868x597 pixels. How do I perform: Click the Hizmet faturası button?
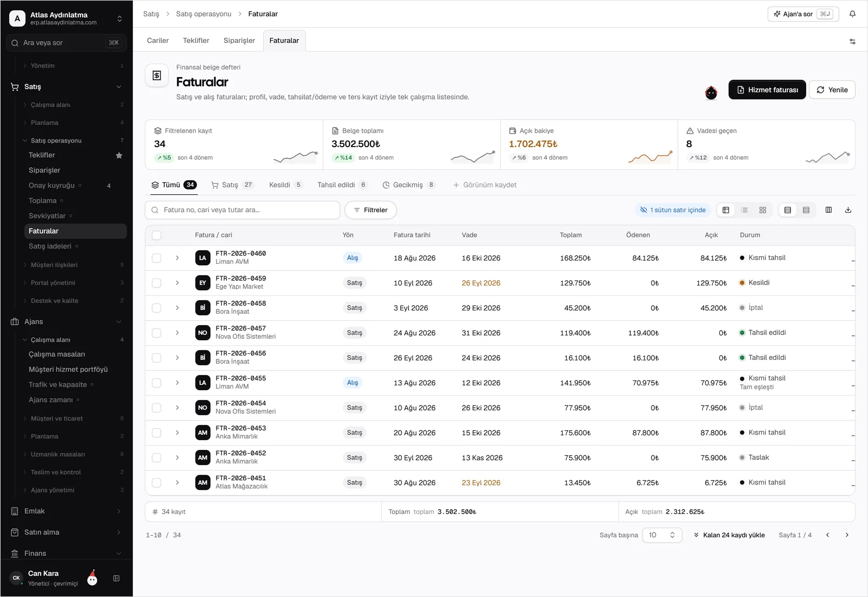coord(767,90)
